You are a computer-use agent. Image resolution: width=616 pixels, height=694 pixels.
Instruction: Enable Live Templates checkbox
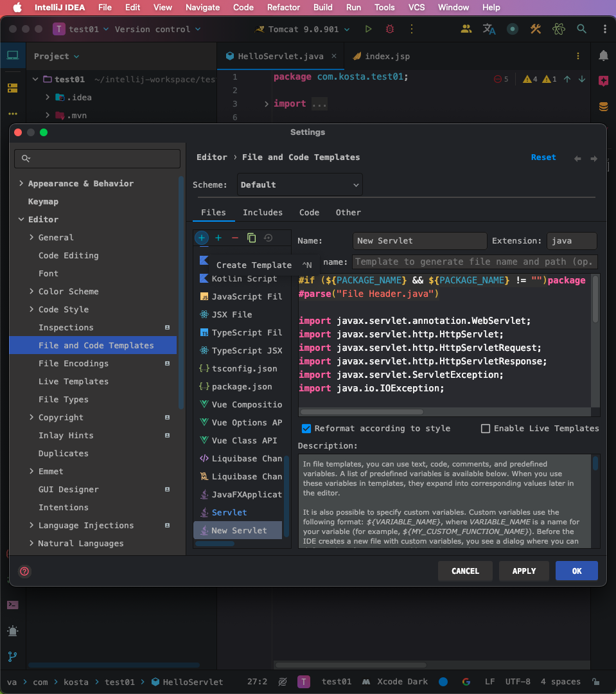(486, 429)
